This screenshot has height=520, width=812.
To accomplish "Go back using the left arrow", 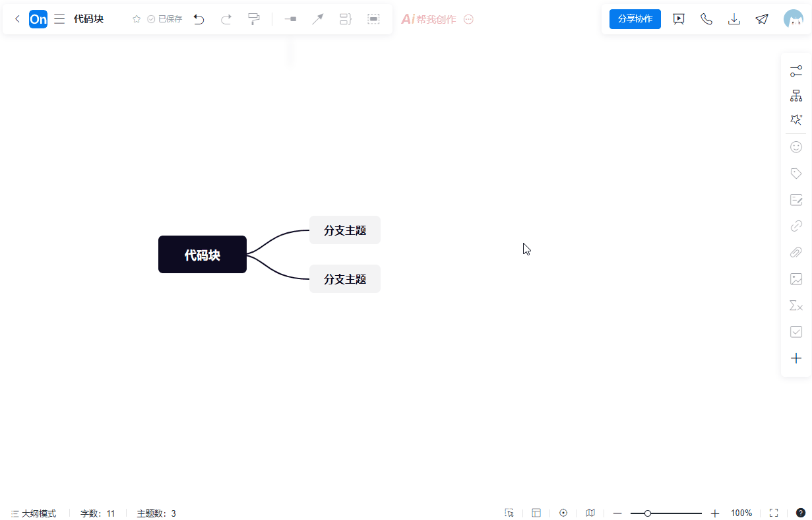I will click(17, 19).
